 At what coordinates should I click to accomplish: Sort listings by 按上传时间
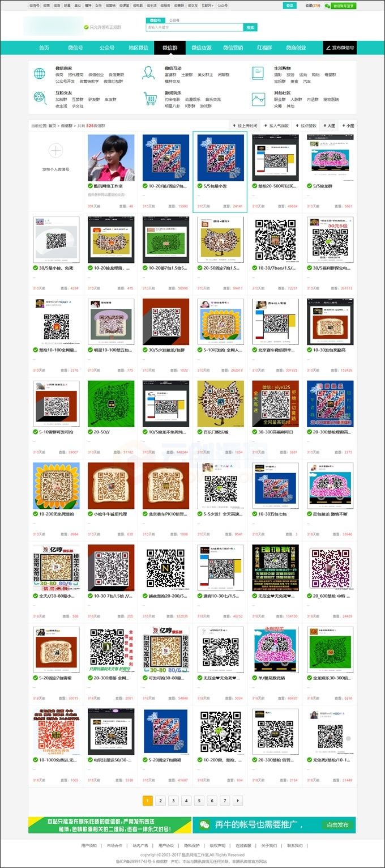(245, 125)
